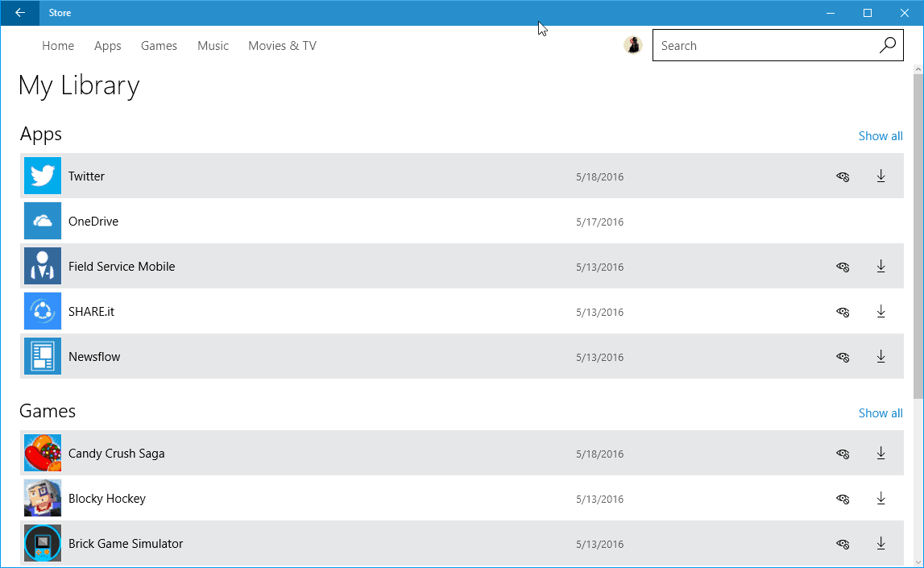Start the search using the magnifier icon
The width and height of the screenshot is (924, 568).
point(887,45)
